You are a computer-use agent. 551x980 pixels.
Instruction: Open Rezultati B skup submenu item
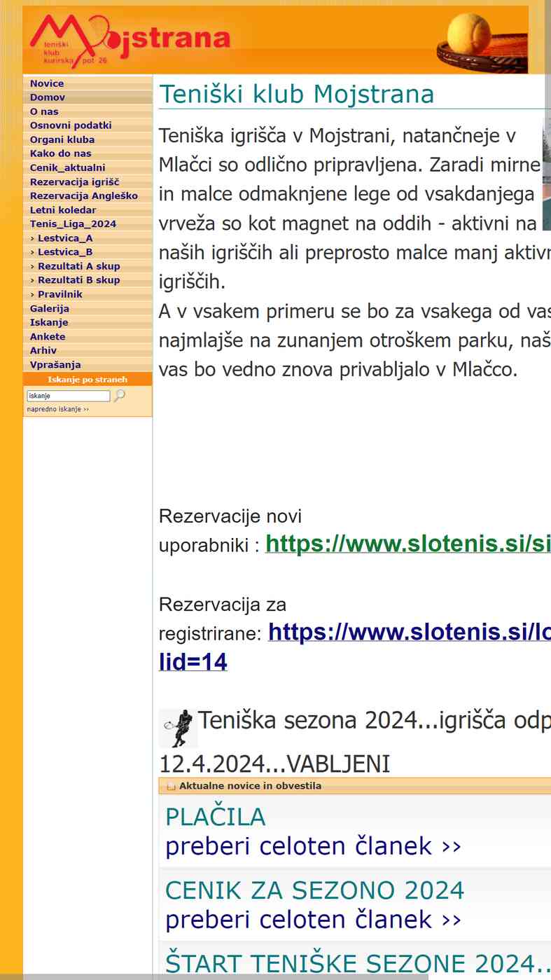tap(88, 280)
